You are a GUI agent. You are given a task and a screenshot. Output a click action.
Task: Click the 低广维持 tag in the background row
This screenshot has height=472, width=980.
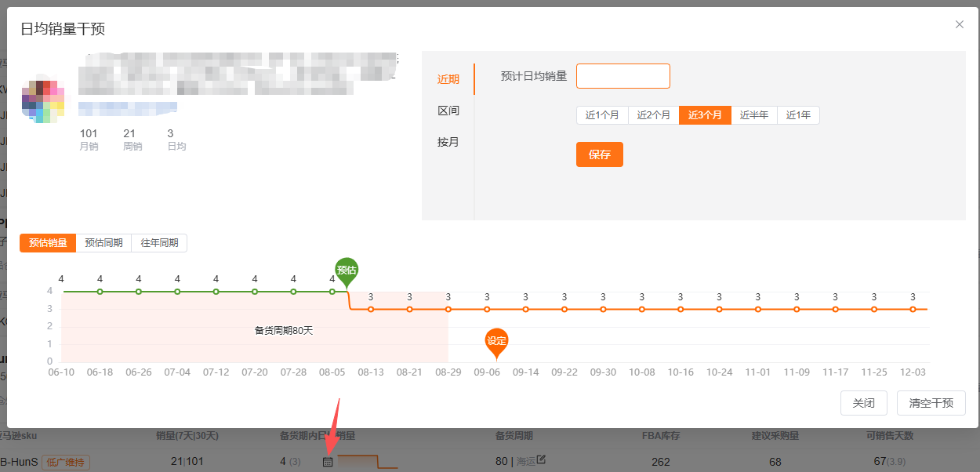[x=66, y=463]
